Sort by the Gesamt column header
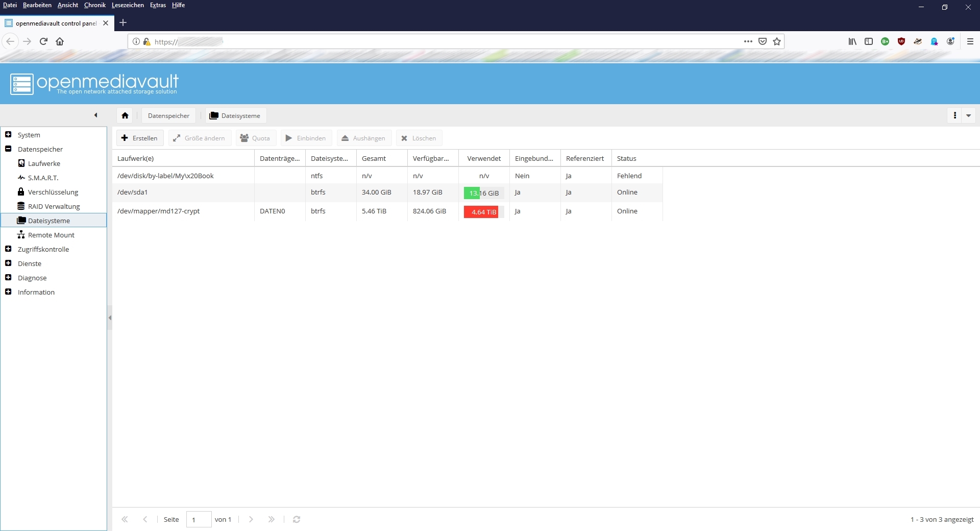Image resolution: width=980 pixels, height=531 pixels. pos(382,158)
